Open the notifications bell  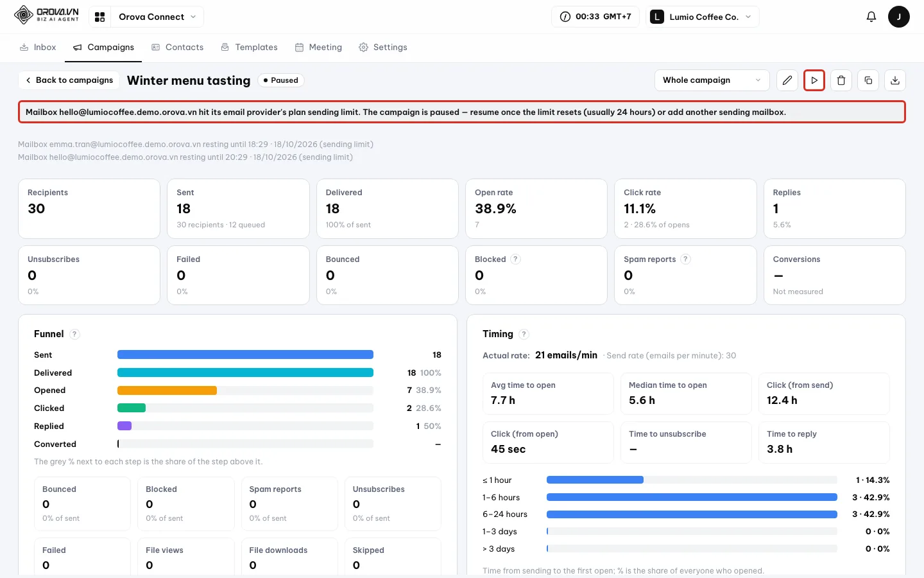[x=871, y=17]
